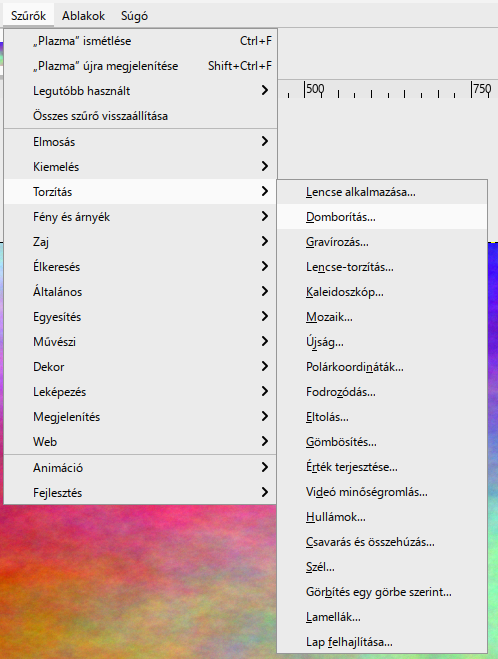The width and height of the screenshot is (498, 659).
Task: Select Videó minőségromlás... filter
Action: [x=382, y=492]
